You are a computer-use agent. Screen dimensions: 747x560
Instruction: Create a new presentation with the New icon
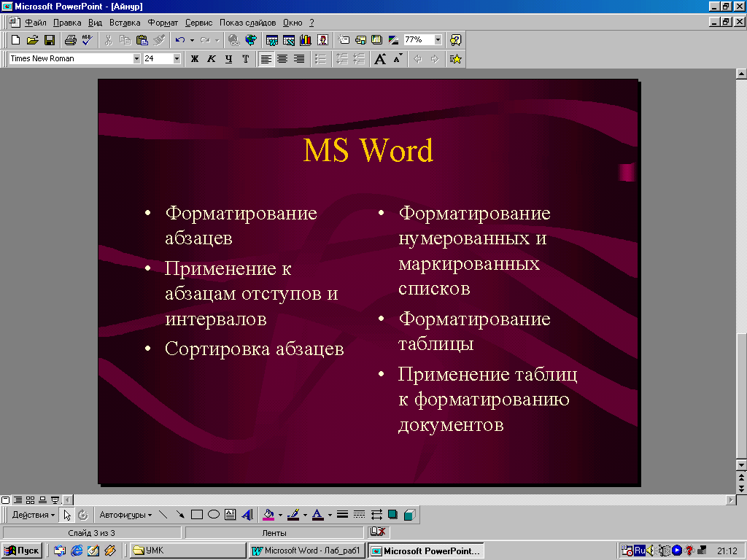(15, 40)
